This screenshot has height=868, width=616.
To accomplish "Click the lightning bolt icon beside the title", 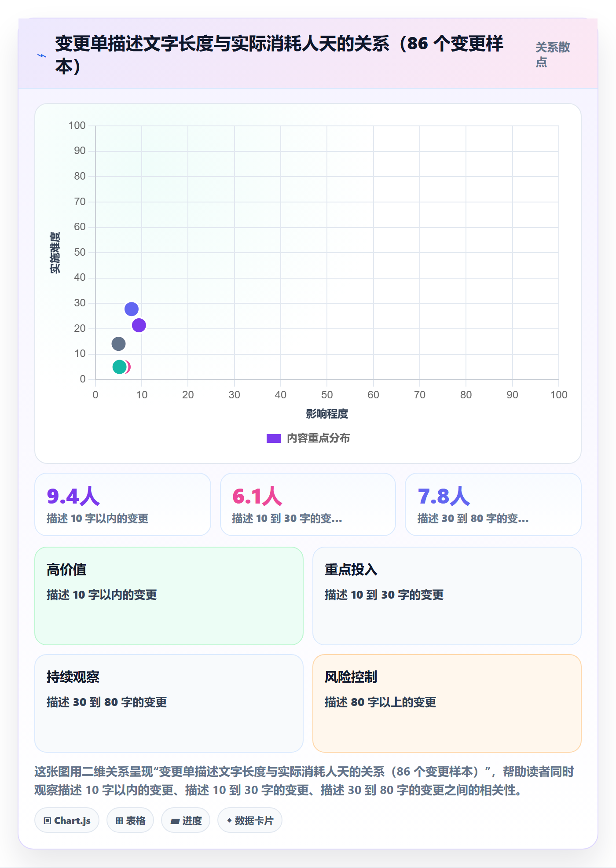I will 42,55.
